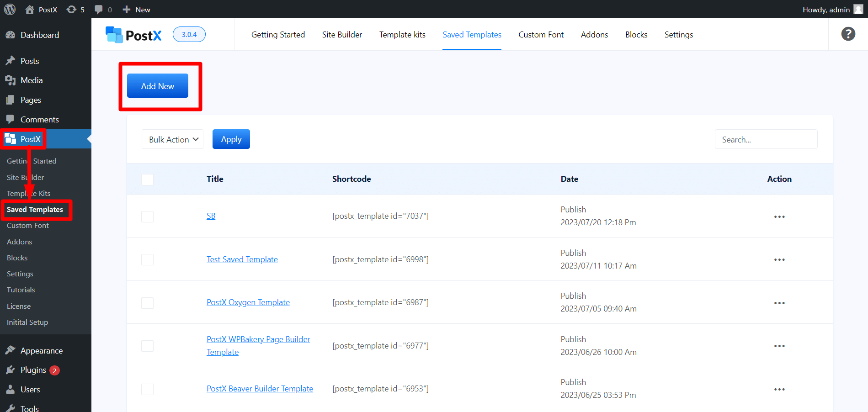
Task: Click the help question mark icon
Action: point(848,34)
